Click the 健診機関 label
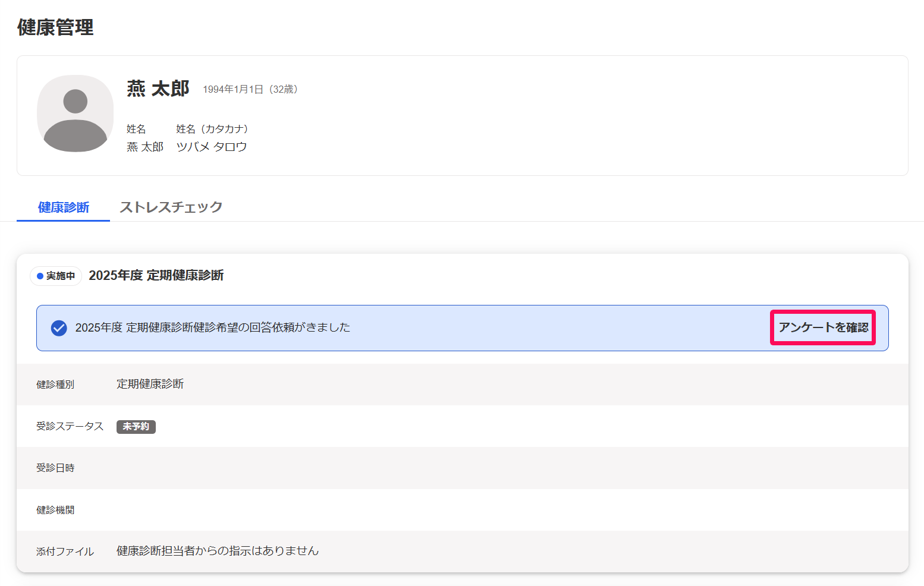This screenshot has height=586, width=924. [x=55, y=510]
